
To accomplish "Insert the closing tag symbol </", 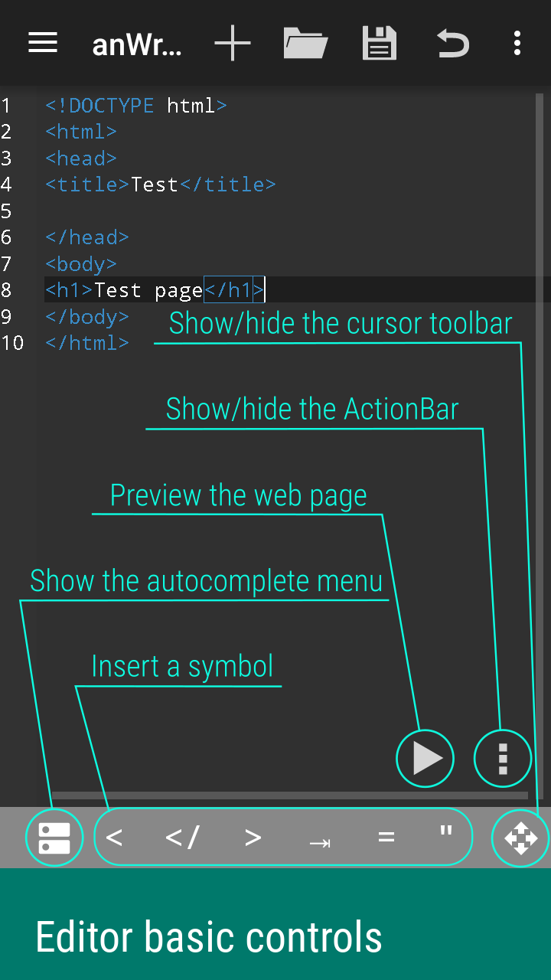I will 182,838.
